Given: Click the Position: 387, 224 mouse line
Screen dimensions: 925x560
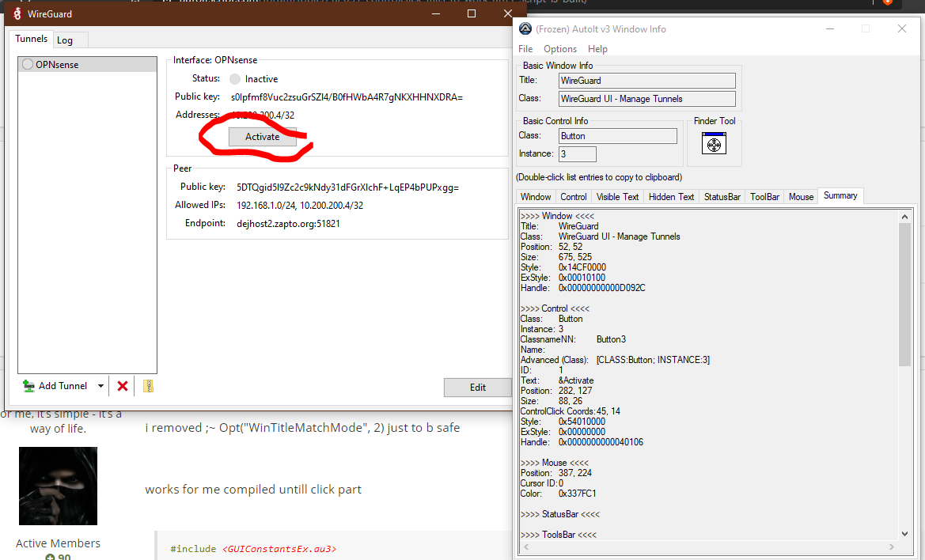Looking at the screenshot, I should [x=555, y=473].
